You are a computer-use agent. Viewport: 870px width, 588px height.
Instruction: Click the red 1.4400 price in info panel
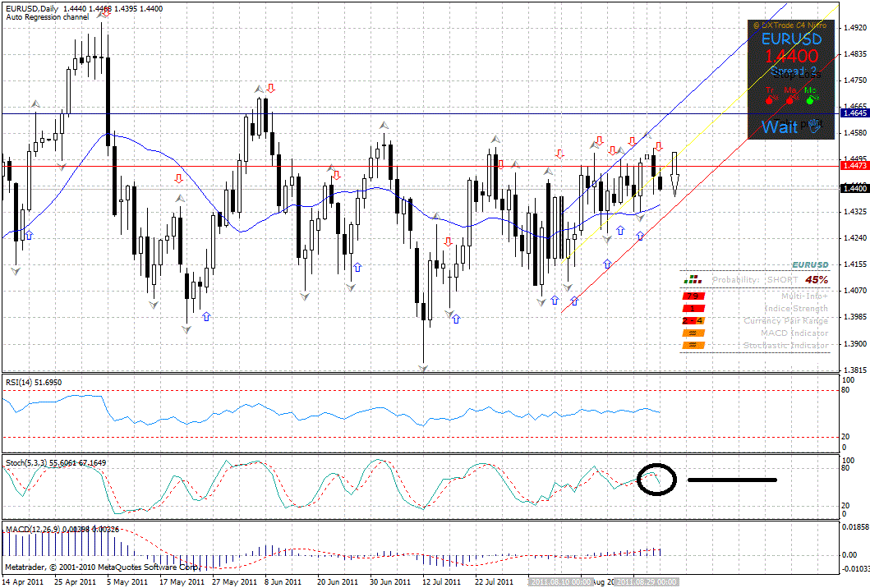(792, 56)
